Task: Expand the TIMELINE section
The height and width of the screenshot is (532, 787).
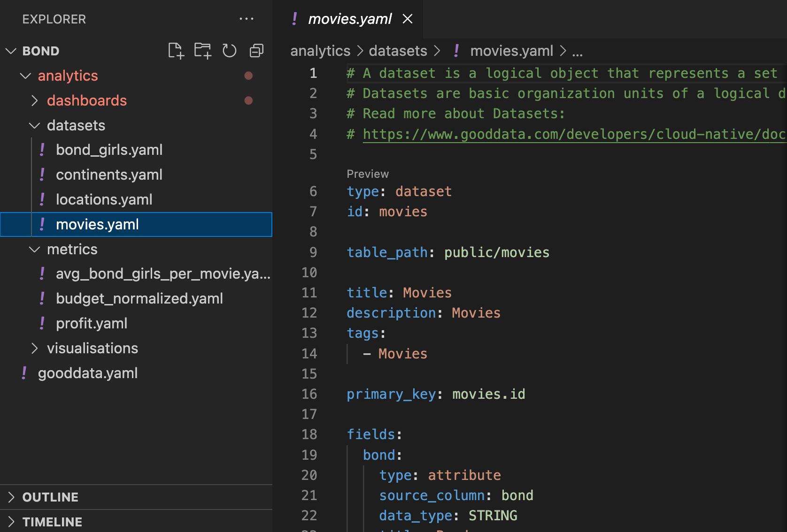Action: [52, 521]
